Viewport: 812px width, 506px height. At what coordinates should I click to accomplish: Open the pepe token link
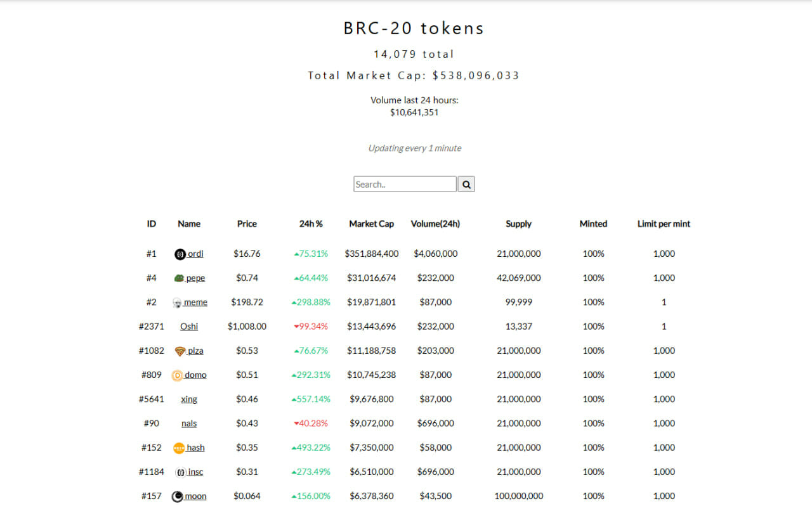[195, 278]
